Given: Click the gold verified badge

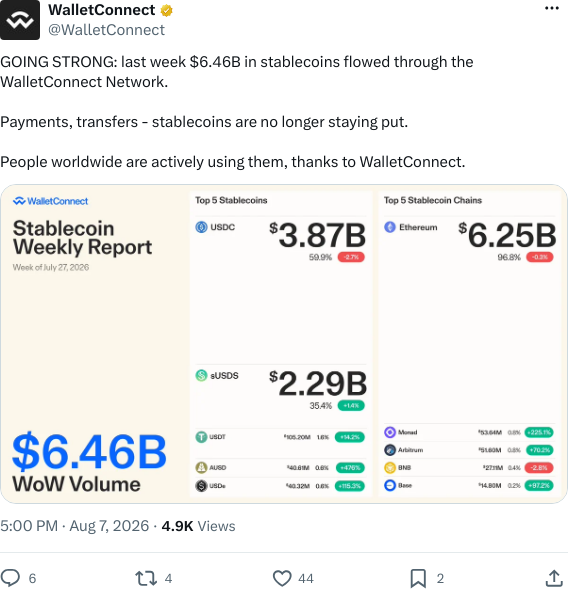Looking at the screenshot, I should (x=166, y=11).
